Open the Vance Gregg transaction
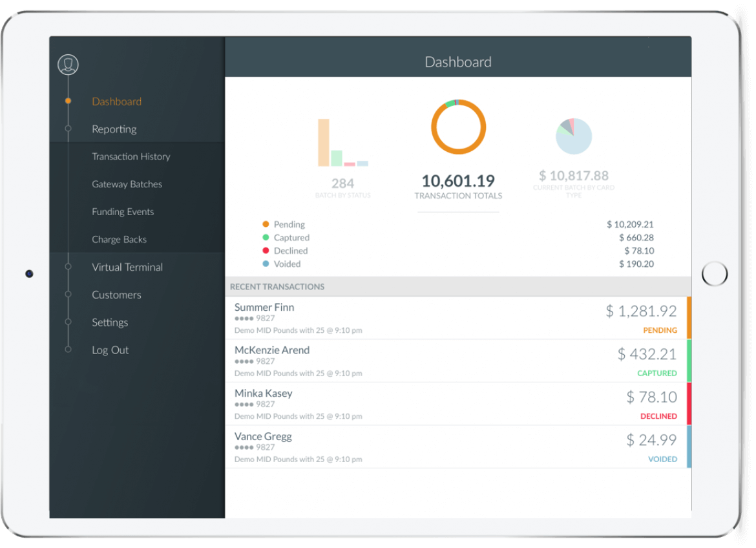The image size is (756, 548). pyautogui.click(x=458, y=447)
